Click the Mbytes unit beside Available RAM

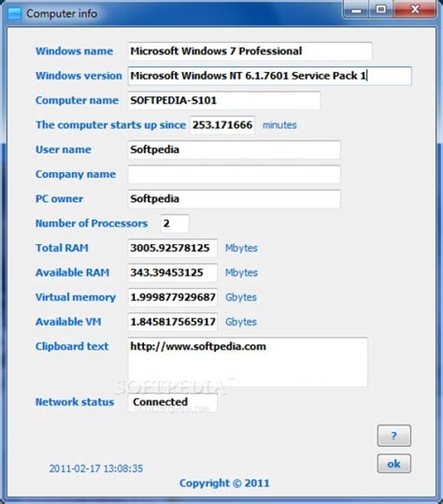241,273
